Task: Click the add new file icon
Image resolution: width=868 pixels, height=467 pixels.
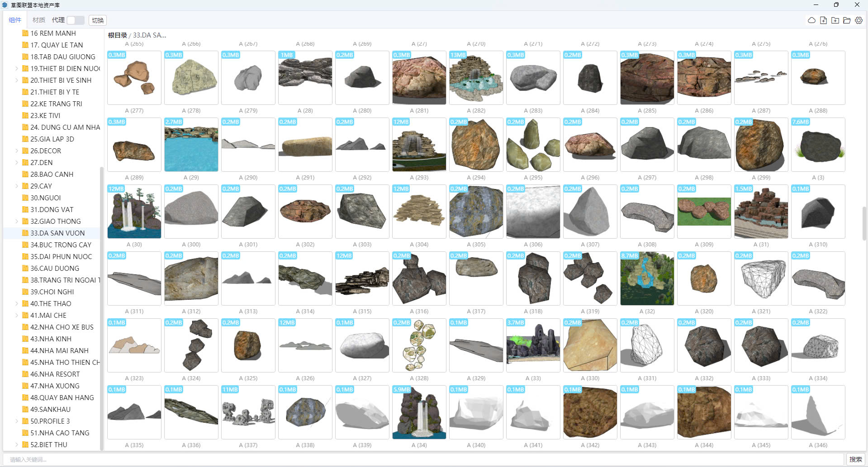Action: (x=824, y=20)
